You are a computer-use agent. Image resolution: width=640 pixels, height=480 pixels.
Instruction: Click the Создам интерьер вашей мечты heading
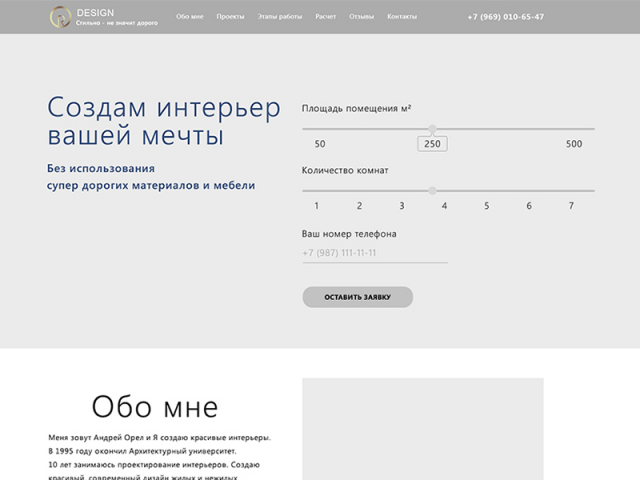[x=164, y=121]
